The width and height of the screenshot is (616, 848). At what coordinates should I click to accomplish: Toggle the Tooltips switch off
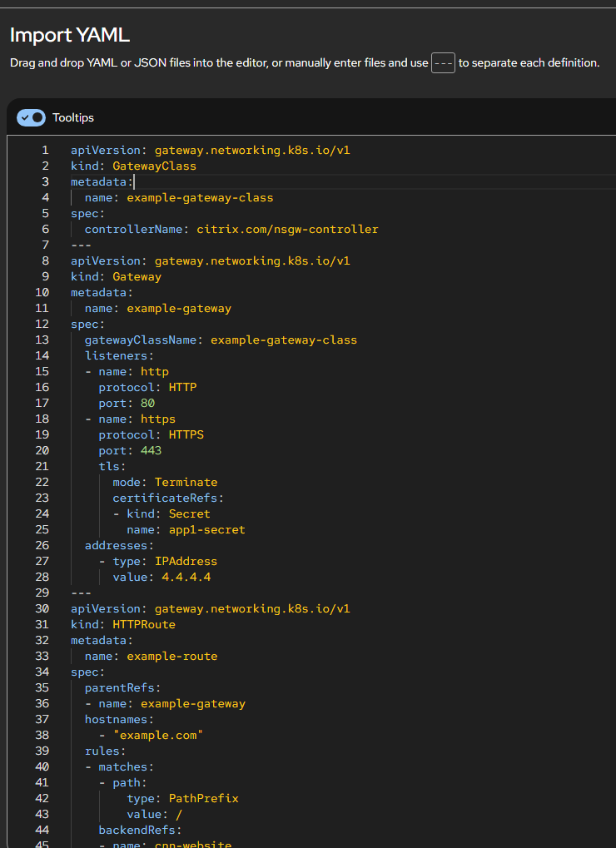tap(31, 117)
